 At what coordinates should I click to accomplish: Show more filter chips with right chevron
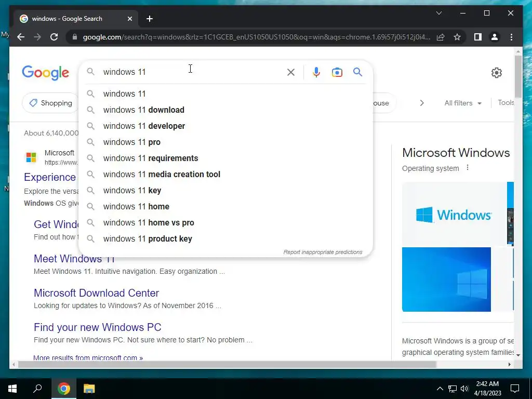422,103
